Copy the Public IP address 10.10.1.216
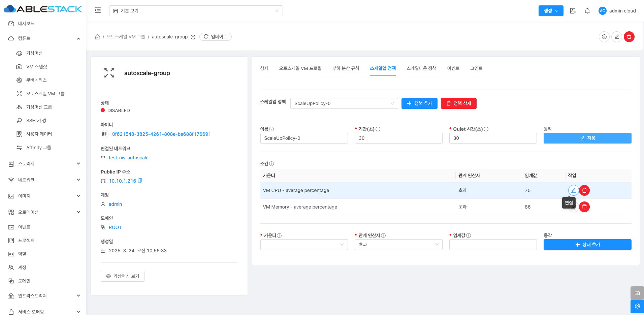This screenshot has width=644, height=315. point(140,181)
